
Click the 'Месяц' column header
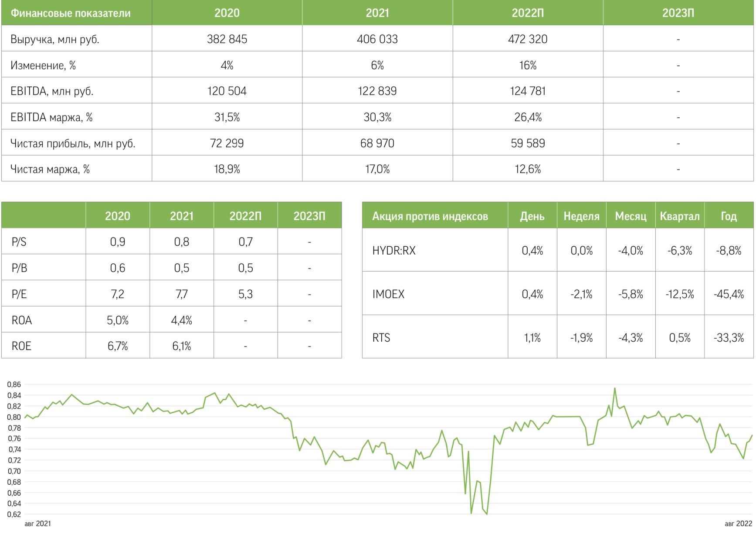click(631, 216)
